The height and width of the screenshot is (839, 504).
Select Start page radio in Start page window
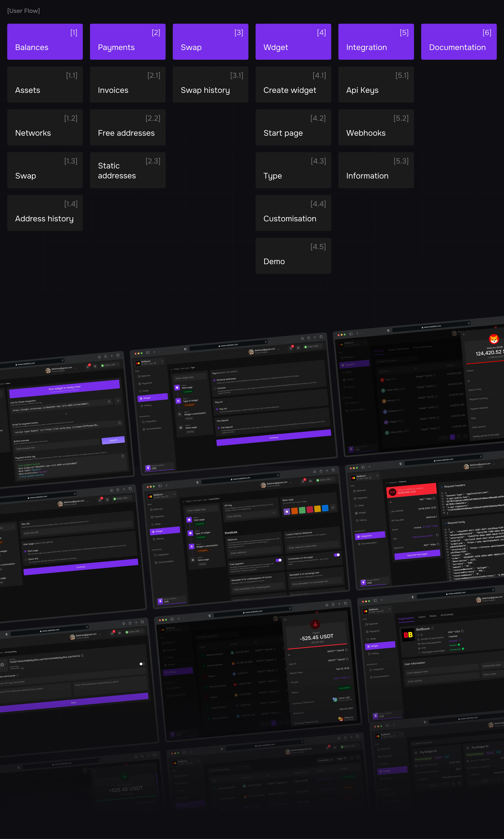click(x=25, y=551)
